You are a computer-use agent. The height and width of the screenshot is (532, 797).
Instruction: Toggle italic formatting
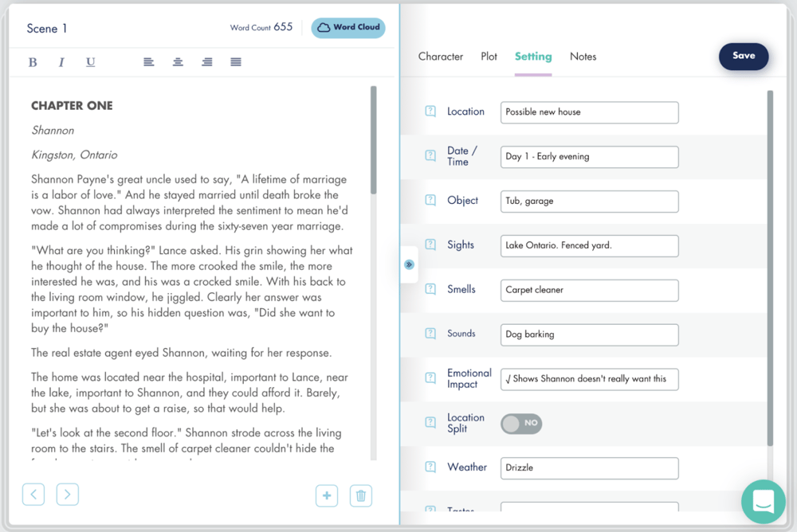pos(61,62)
